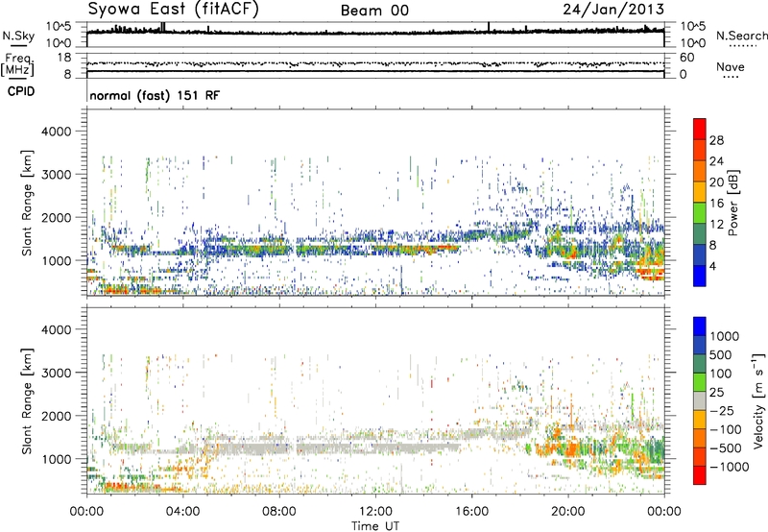Image resolution: width=768 pixels, height=532 pixels.
Task: Click the gray band of velocity colorbar
Action: (700, 400)
